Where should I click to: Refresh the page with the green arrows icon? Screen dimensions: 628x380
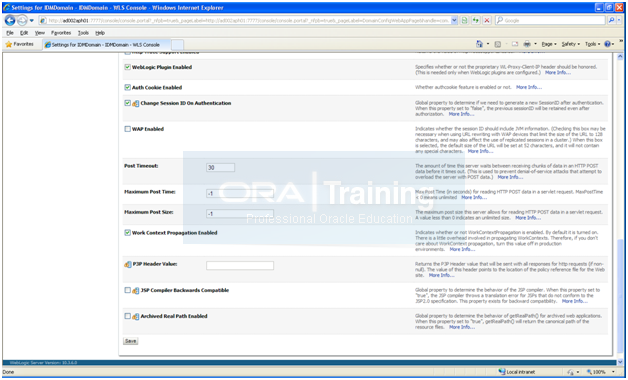tap(476, 20)
